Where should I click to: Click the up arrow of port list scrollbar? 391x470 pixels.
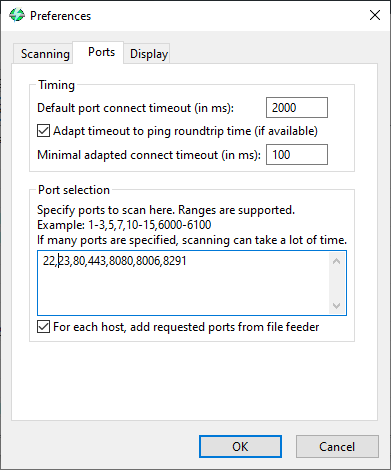tap(337, 262)
